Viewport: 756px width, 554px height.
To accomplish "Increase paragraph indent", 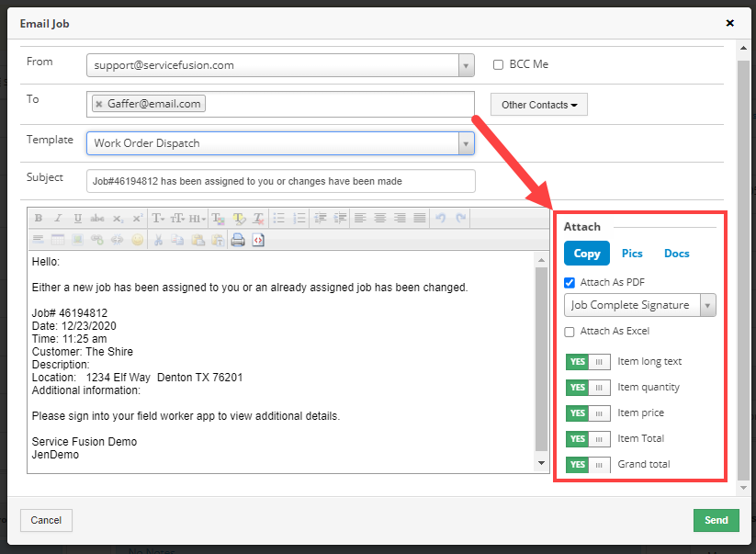I will pos(340,219).
